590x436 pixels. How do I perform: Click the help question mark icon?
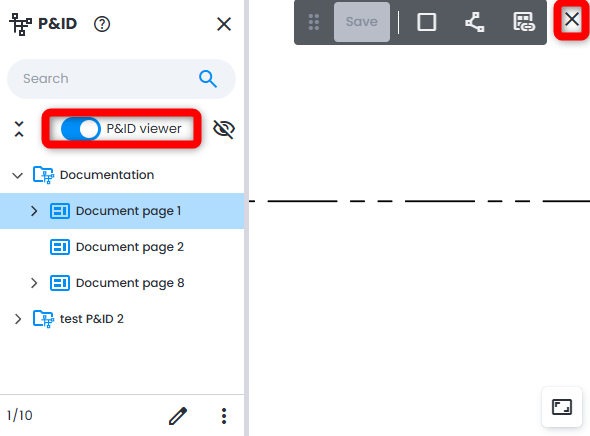[102, 24]
